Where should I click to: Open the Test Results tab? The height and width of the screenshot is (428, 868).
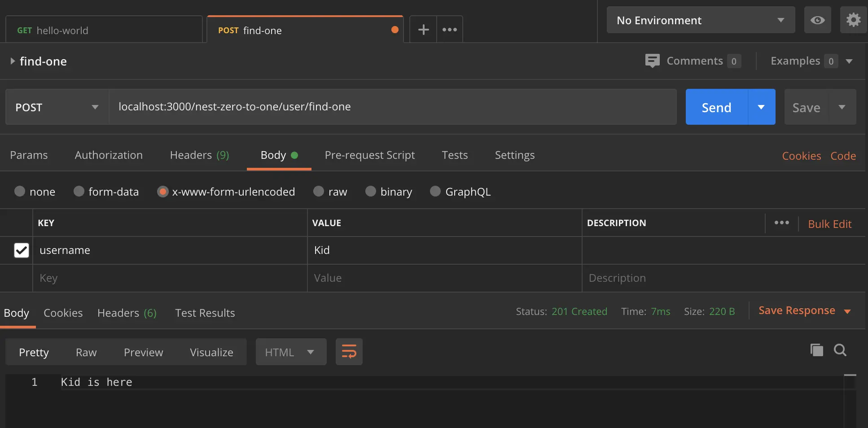coord(205,313)
